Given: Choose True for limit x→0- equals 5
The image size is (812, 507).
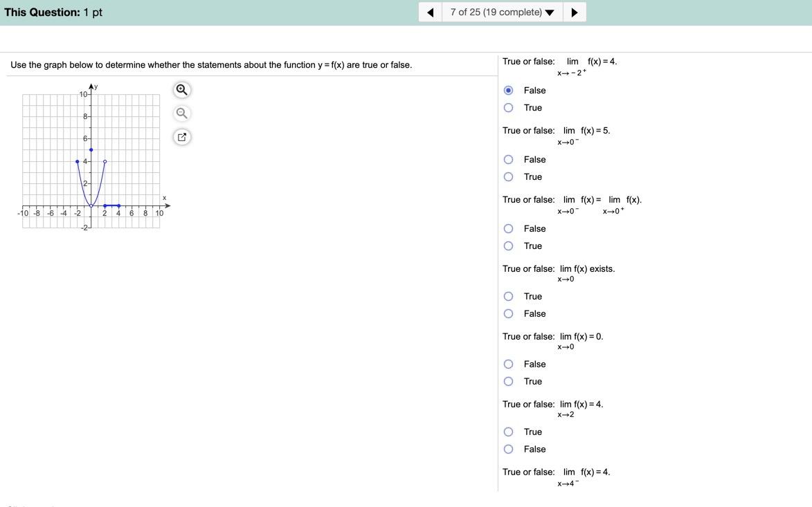Looking at the screenshot, I should 509,177.
